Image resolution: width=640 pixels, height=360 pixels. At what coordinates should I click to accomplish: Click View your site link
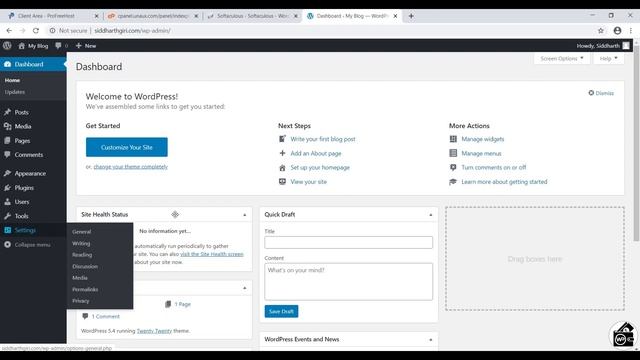309,182
